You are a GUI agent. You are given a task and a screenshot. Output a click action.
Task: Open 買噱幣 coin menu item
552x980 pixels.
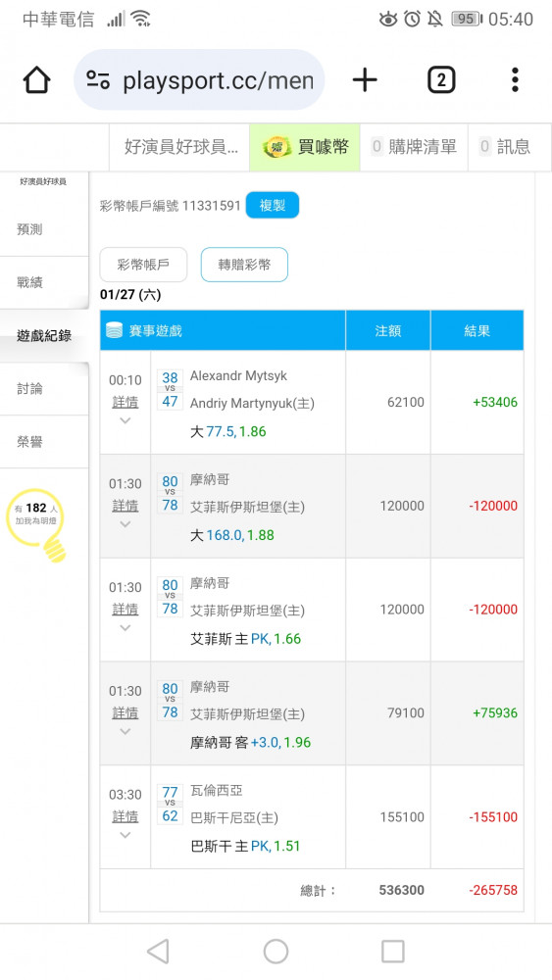[x=305, y=147]
